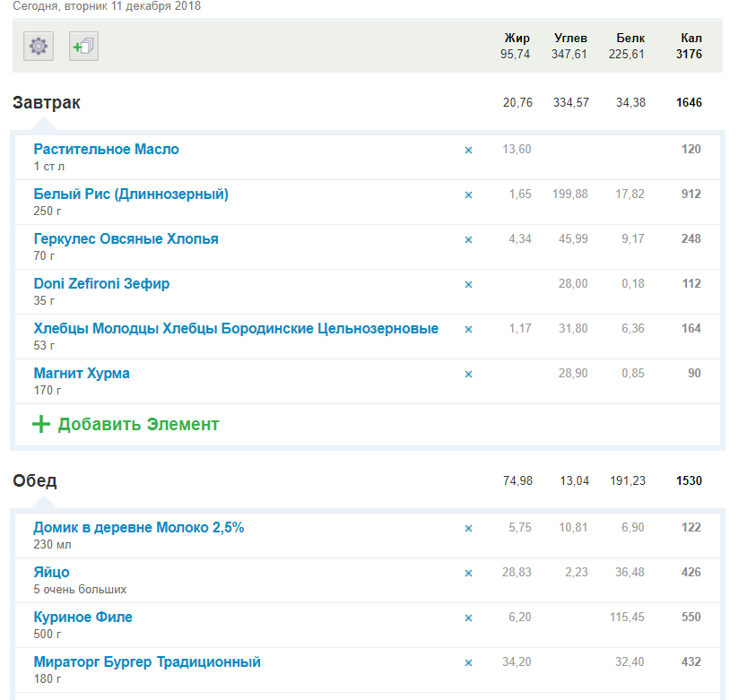Remove Растительное Масло with its x icon

coord(468,150)
